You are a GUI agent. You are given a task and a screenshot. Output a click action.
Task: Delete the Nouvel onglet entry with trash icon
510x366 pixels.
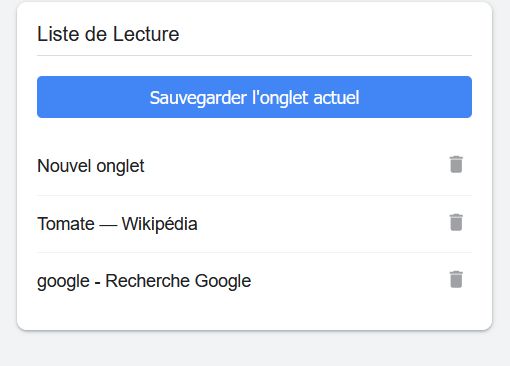456,164
